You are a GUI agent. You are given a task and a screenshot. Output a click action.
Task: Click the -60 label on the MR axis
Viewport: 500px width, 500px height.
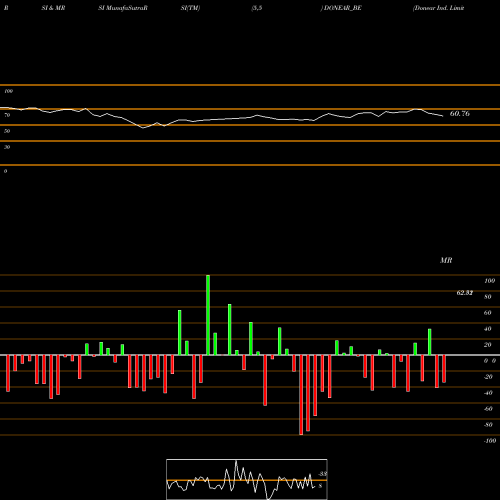[x=488, y=409]
